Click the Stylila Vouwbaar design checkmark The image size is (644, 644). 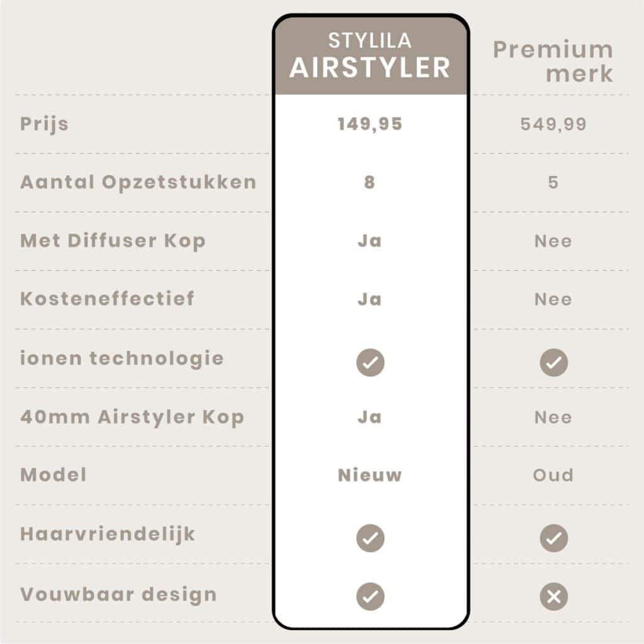point(370,597)
